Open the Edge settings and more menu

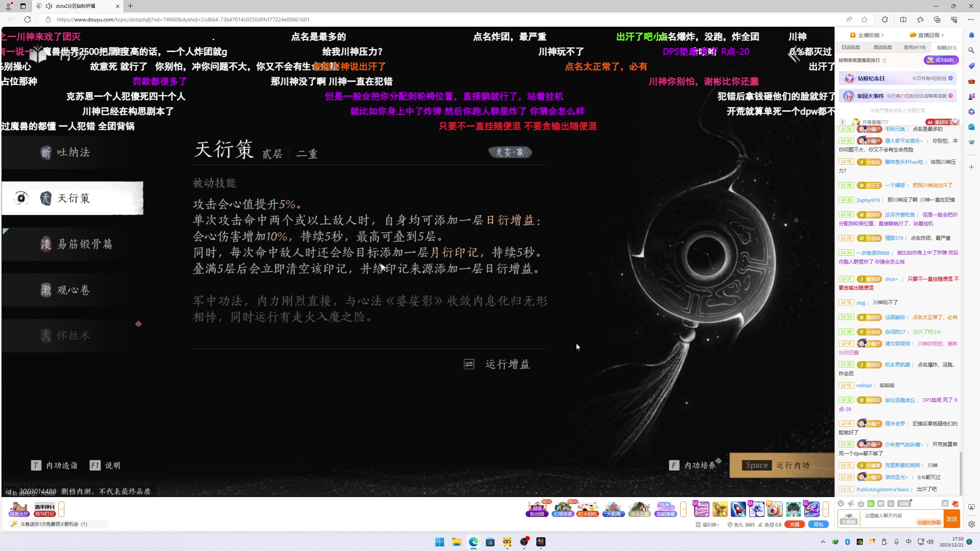(x=971, y=20)
